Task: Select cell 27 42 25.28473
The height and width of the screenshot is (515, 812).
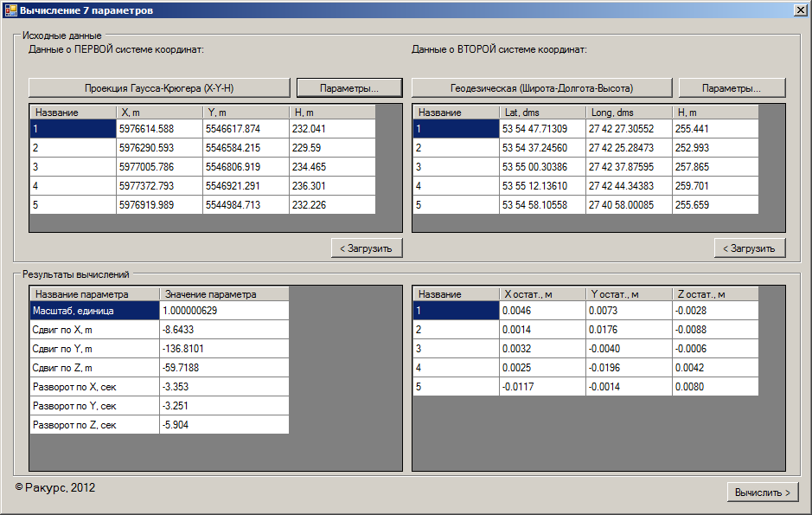Action: [x=630, y=148]
